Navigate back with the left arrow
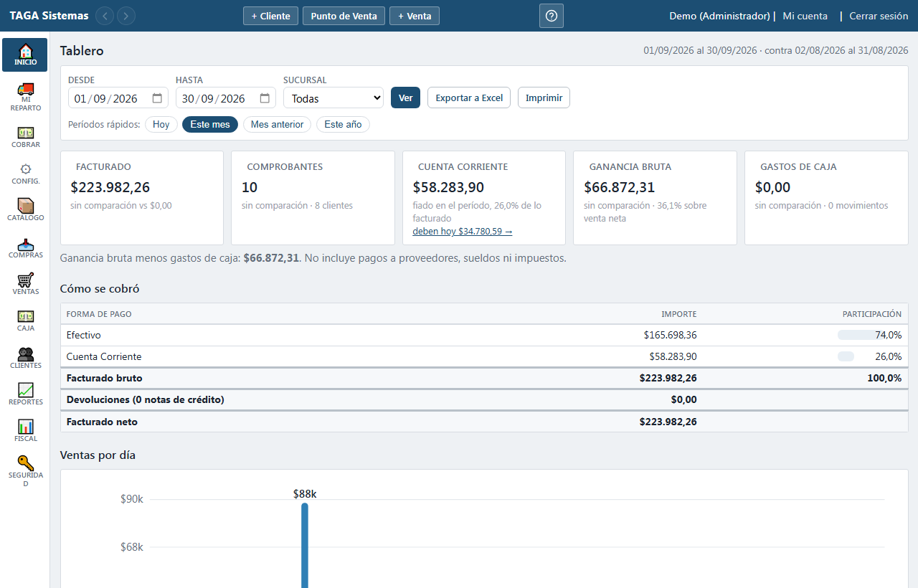 click(x=105, y=16)
